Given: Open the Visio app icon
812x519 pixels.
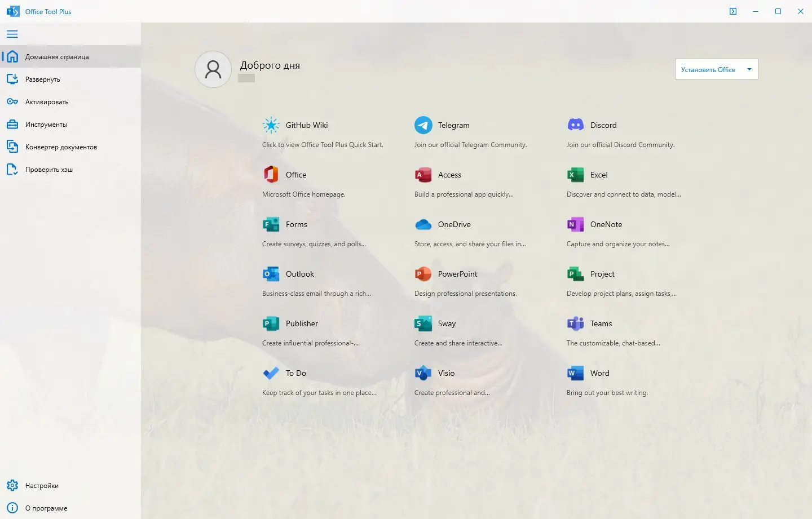Looking at the screenshot, I should coord(423,373).
